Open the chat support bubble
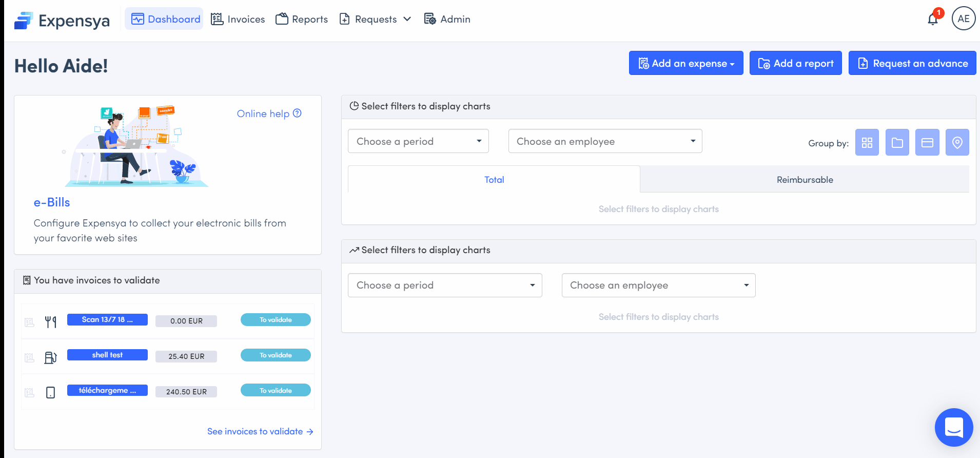The image size is (980, 458). coord(953,427)
